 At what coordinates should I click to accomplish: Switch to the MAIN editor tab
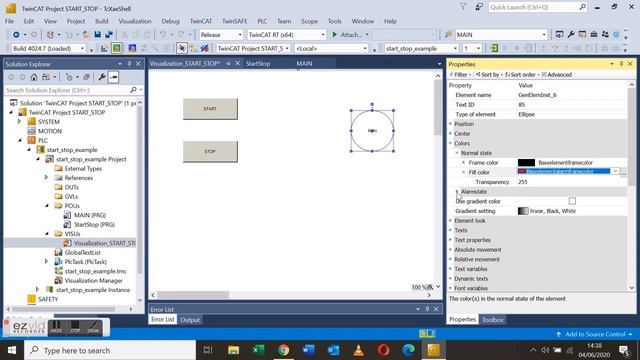(304, 64)
